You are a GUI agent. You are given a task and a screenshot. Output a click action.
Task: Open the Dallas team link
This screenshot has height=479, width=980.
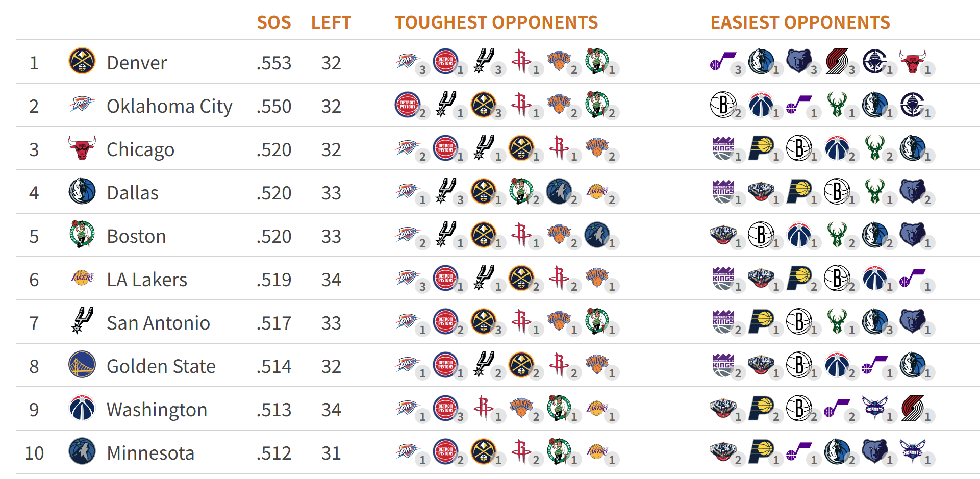tap(133, 193)
